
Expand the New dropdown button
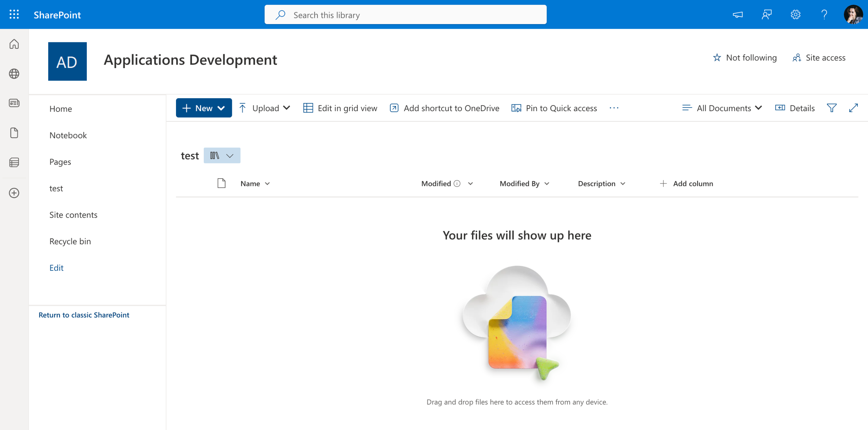coord(204,108)
